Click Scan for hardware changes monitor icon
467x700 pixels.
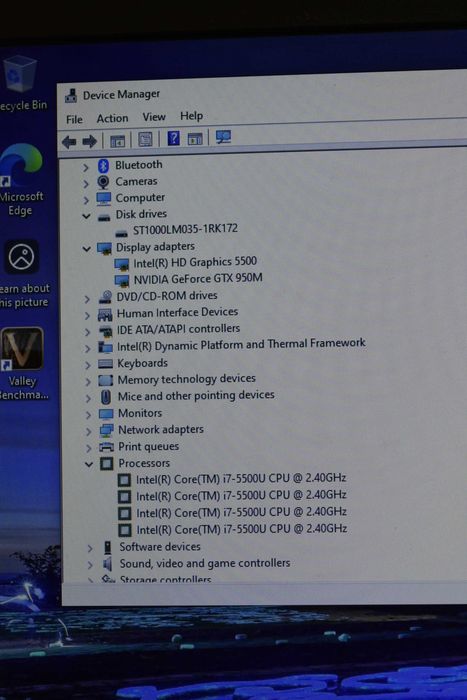pyautogui.click(x=223, y=137)
